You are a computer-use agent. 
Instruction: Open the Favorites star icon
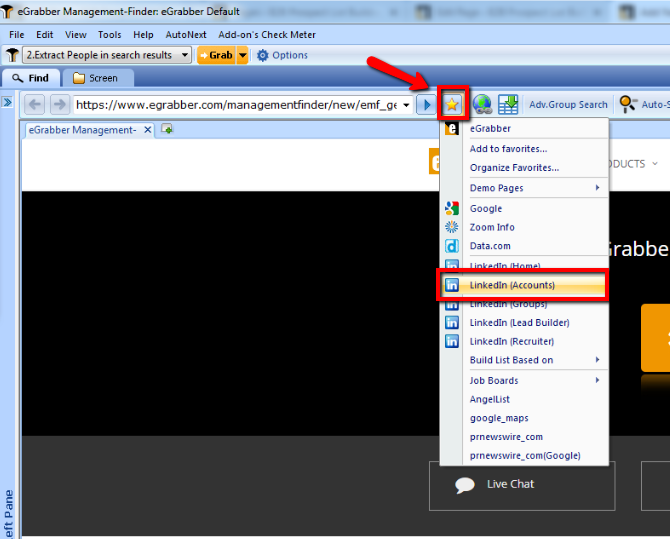point(452,104)
